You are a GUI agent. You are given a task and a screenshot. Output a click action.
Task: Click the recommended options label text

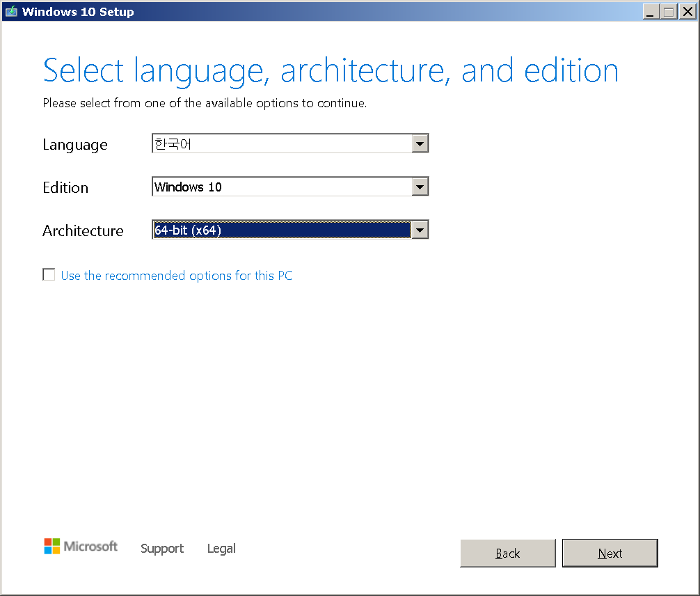(176, 276)
